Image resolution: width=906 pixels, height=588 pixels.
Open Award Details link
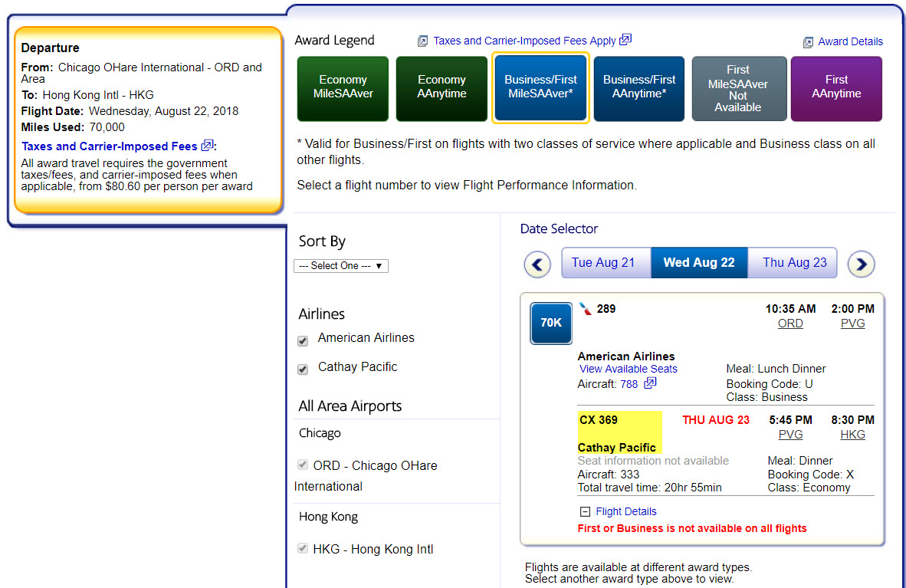pyautogui.click(x=850, y=41)
